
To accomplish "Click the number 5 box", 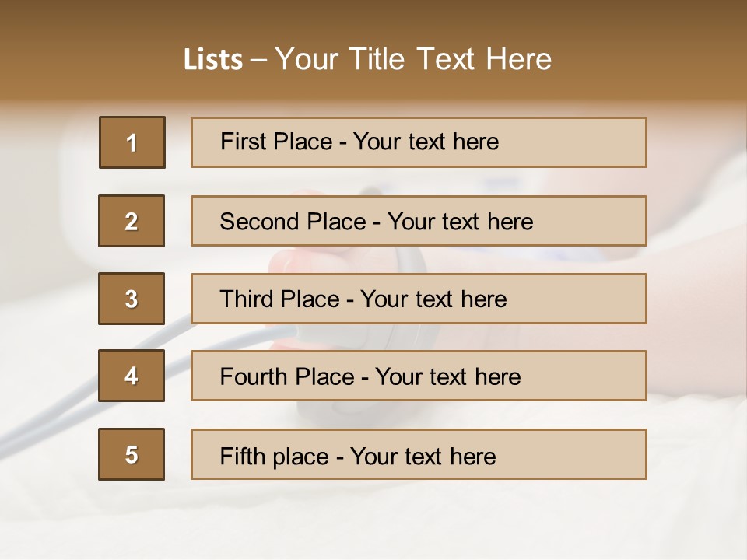I will tap(132, 454).
